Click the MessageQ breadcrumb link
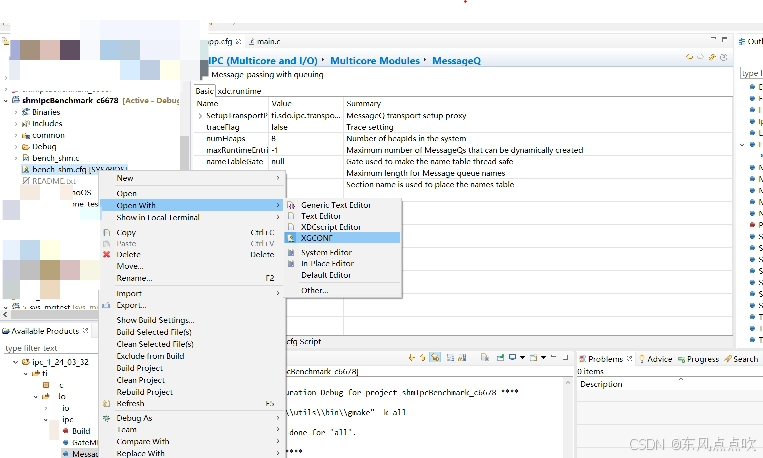This screenshot has width=763, height=458. coord(456,61)
